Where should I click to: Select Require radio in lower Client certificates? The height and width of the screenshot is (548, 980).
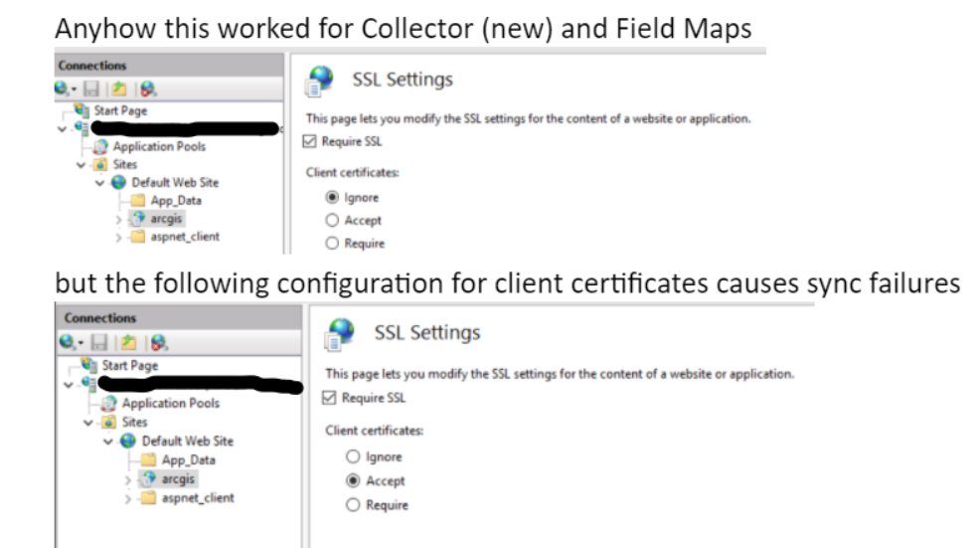coord(353,505)
